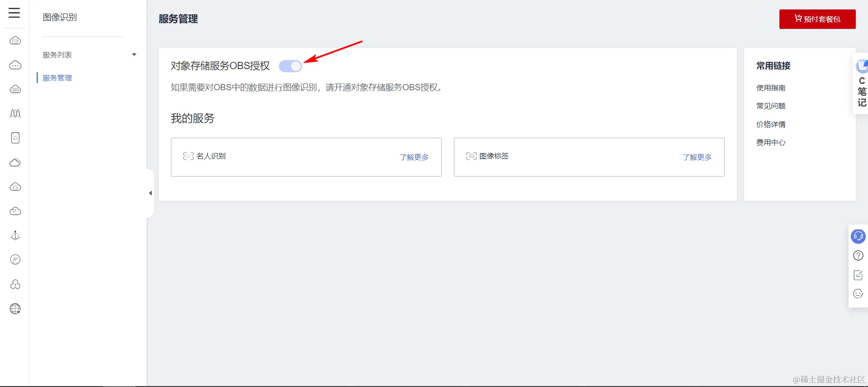
Task: Open the three-hexagon cluster sidebar icon
Action: (x=15, y=284)
